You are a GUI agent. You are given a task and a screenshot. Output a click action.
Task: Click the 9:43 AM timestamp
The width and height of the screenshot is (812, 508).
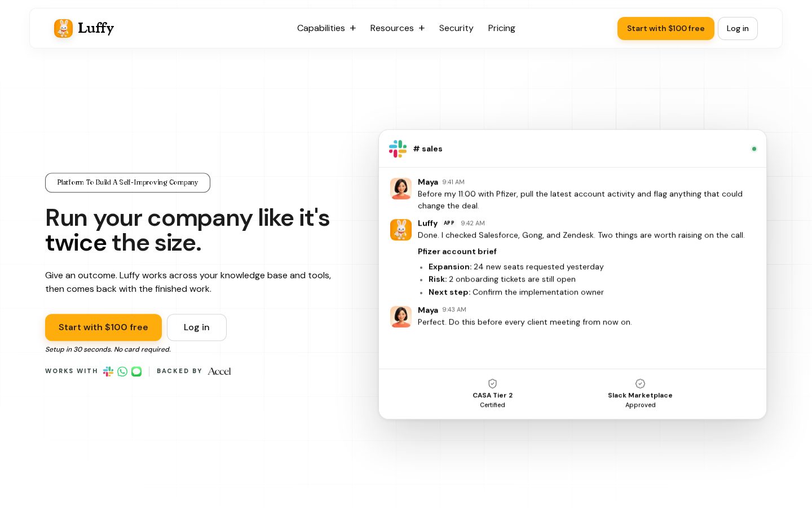454,310
